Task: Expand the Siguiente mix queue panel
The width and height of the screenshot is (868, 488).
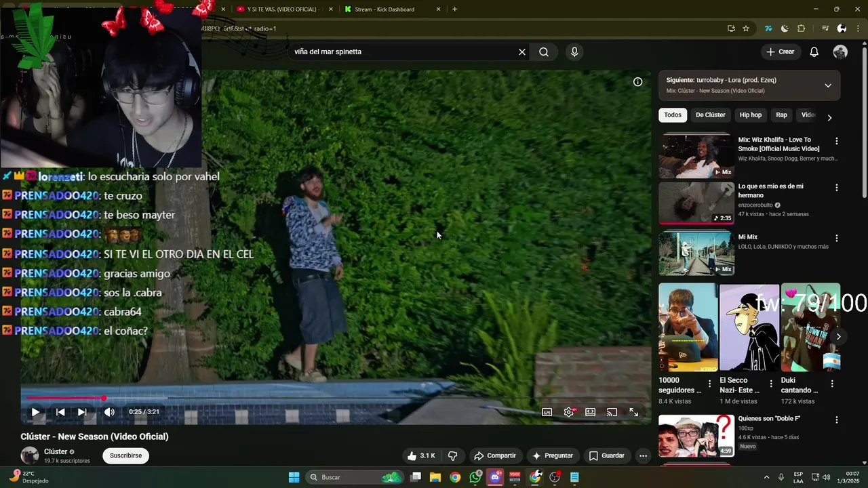Action: (828, 85)
